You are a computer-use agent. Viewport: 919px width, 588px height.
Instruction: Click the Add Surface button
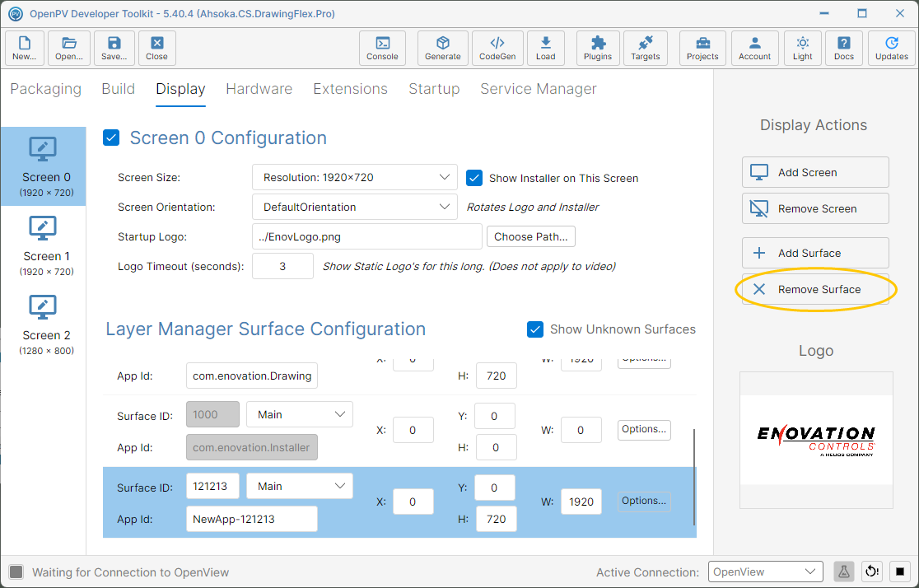click(x=815, y=254)
